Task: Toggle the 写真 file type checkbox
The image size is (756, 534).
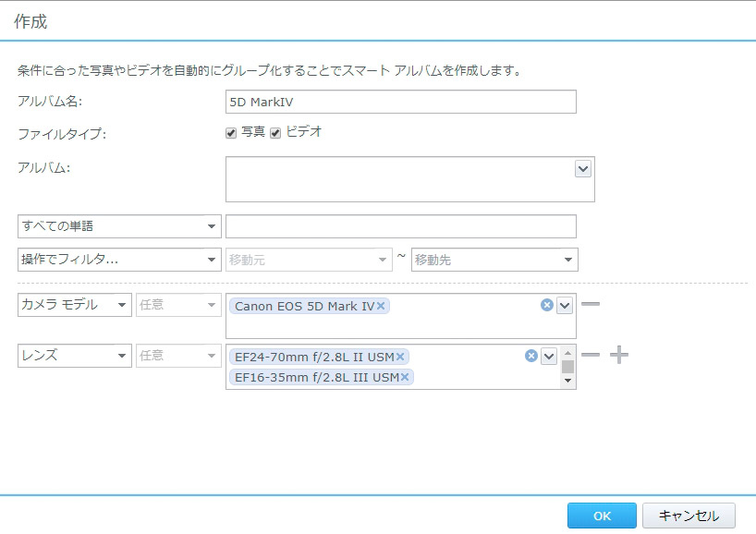Action: 231,133
